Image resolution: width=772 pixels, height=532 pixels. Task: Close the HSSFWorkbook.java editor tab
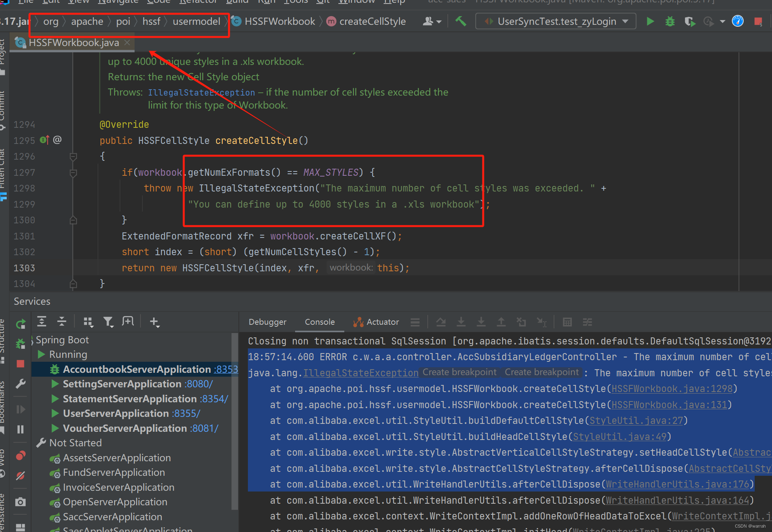(127, 42)
